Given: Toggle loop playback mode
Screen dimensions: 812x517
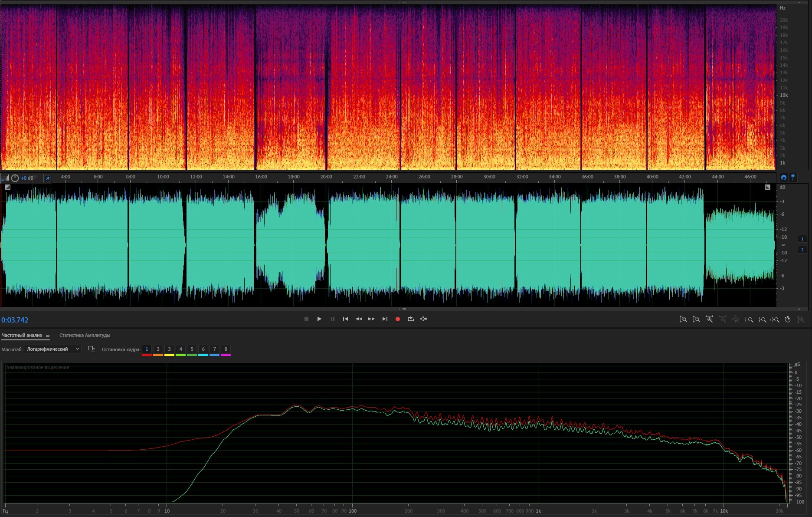Looking at the screenshot, I should 410,319.
